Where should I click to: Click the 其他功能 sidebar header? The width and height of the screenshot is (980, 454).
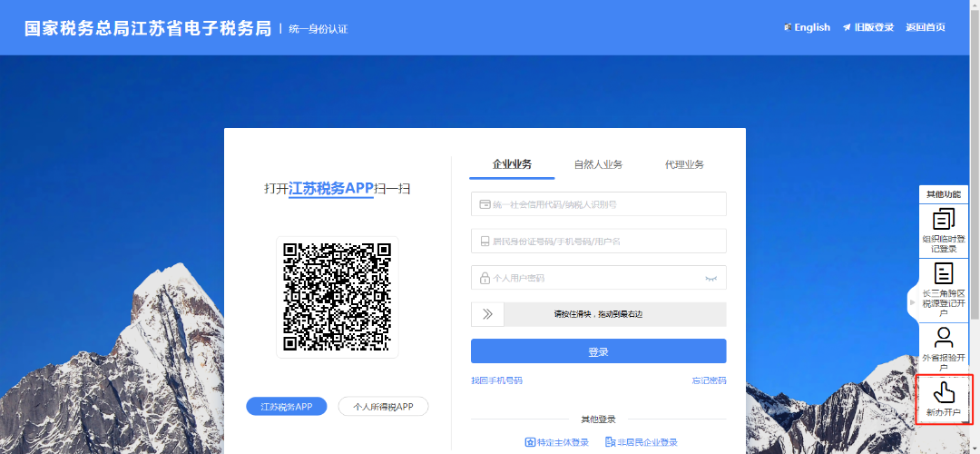(x=943, y=193)
